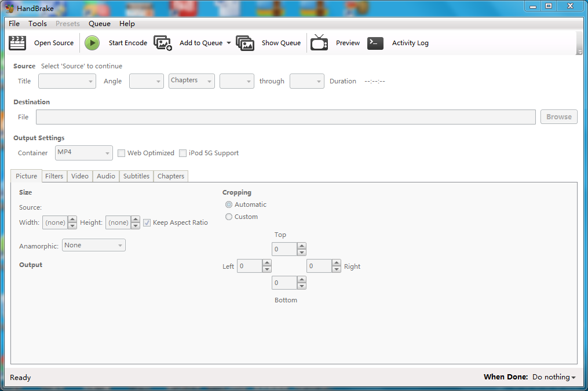This screenshot has height=391, width=588.
Task: Open the start chapter dropdown before 'through'
Action: pos(237,81)
